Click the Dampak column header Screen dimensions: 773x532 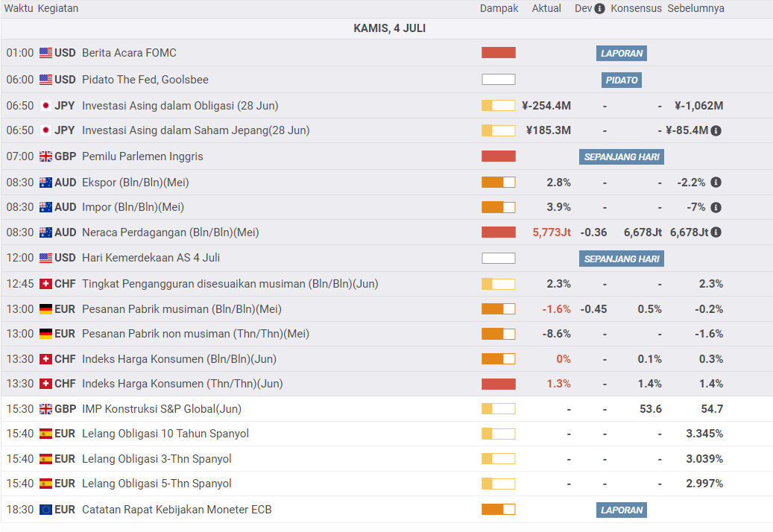tap(499, 9)
